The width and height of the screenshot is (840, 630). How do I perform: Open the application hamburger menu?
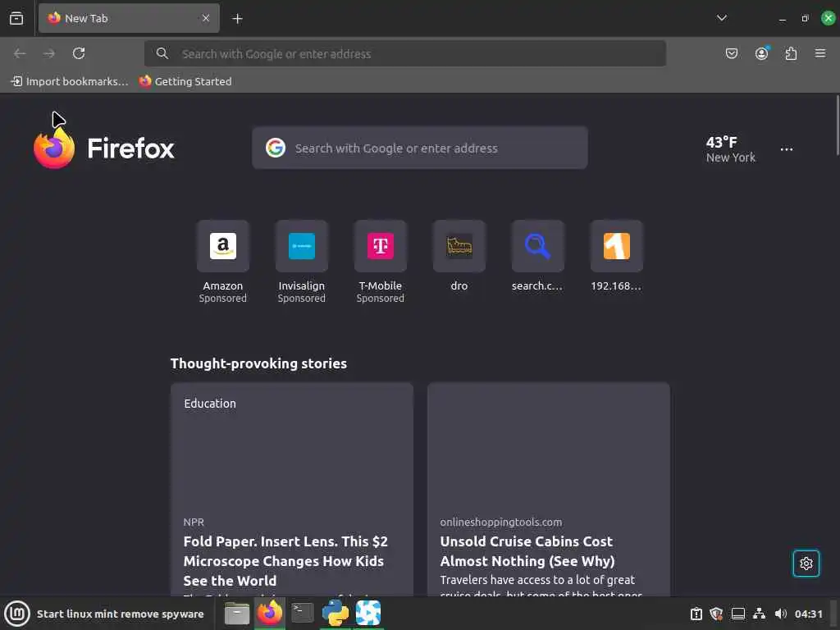point(820,53)
